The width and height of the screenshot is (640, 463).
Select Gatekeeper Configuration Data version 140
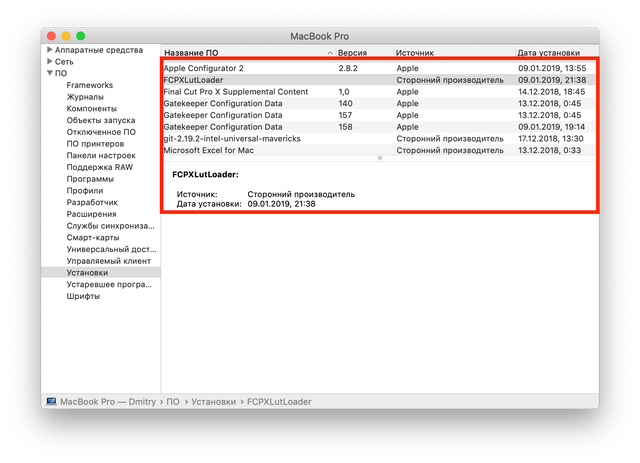click(380, 103)
